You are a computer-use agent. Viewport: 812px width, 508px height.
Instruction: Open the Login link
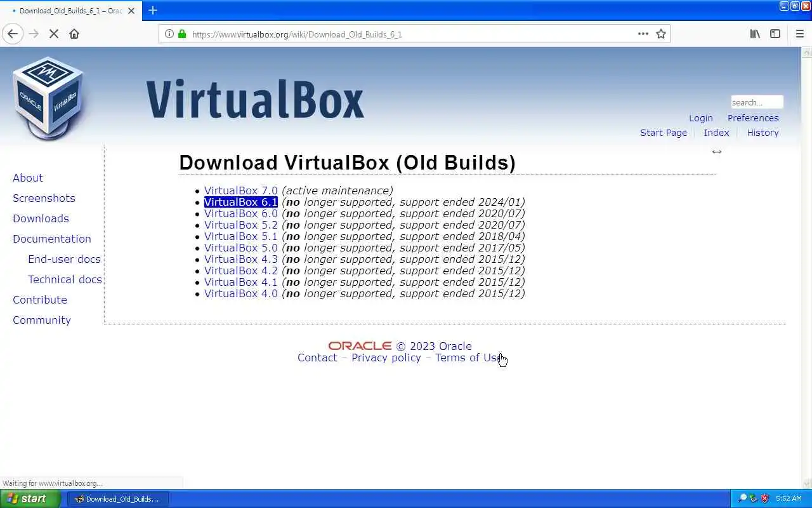(701, 118)
